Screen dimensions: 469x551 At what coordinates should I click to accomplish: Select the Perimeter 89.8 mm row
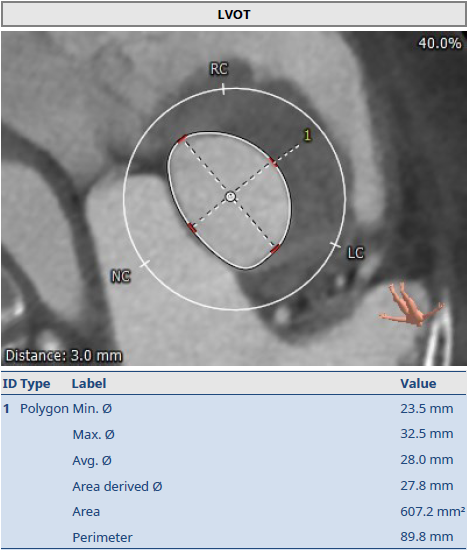click(x=234, y=537)
